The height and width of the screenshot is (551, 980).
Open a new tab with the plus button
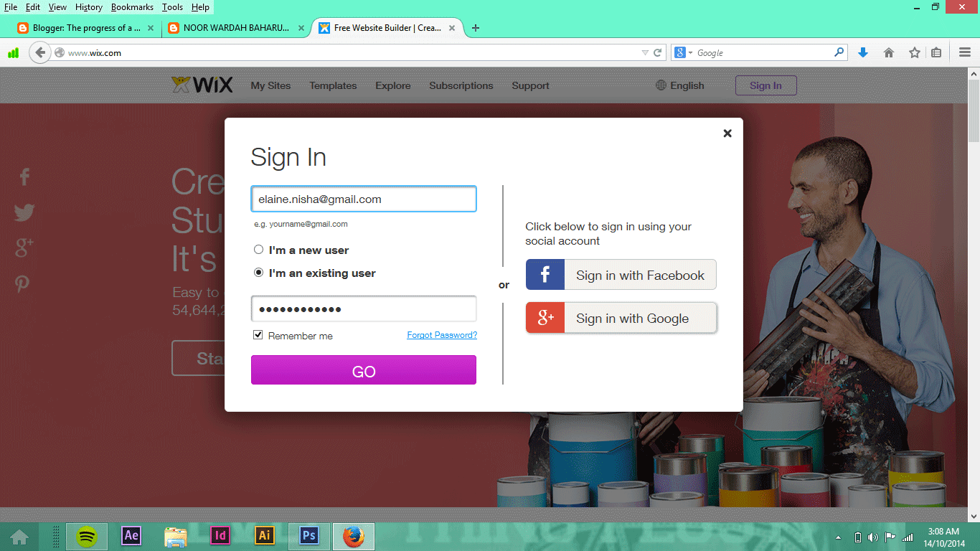(x=475, y=28)
